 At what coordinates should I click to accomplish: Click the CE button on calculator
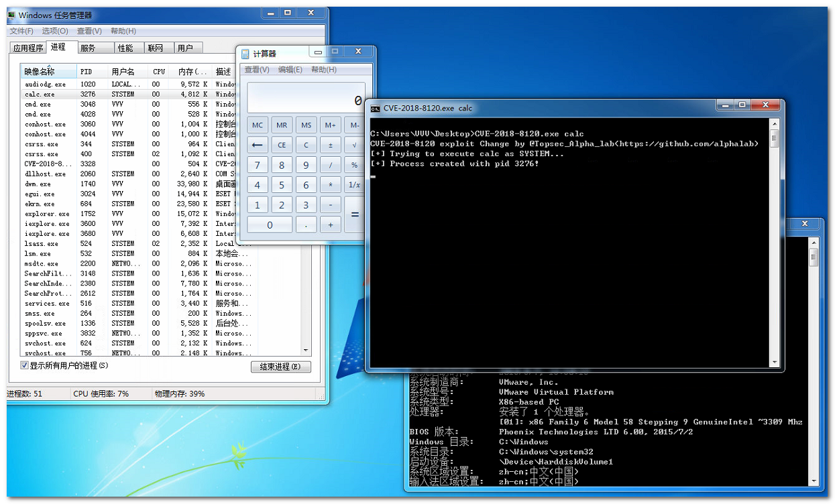click(282, 145)
